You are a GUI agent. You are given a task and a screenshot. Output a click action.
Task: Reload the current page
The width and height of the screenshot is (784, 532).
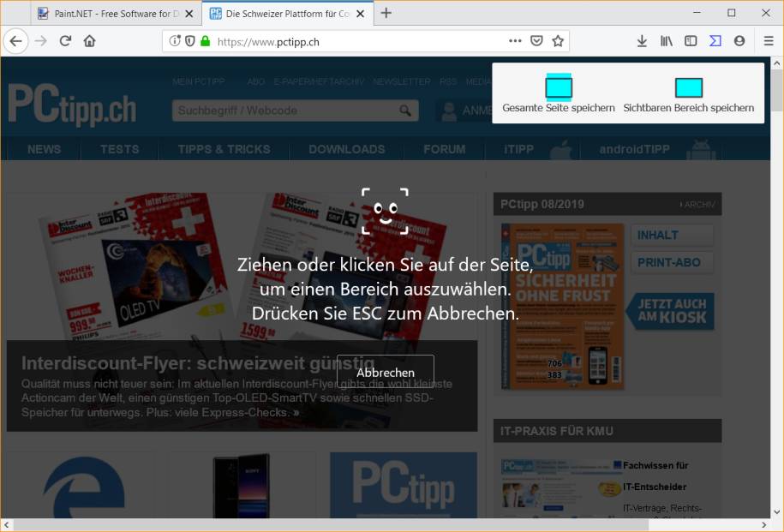pos(65,40)
